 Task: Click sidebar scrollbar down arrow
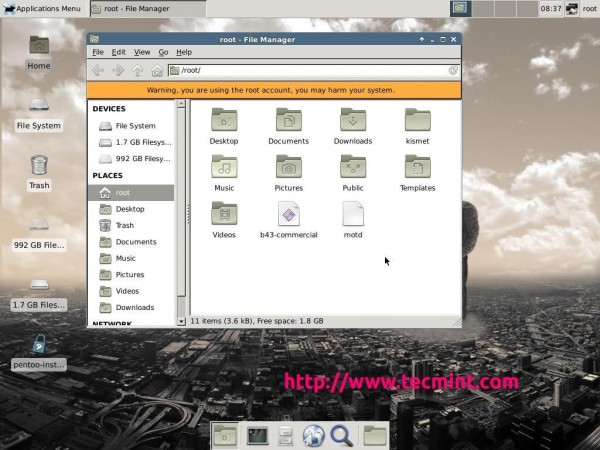coord(181,321)
